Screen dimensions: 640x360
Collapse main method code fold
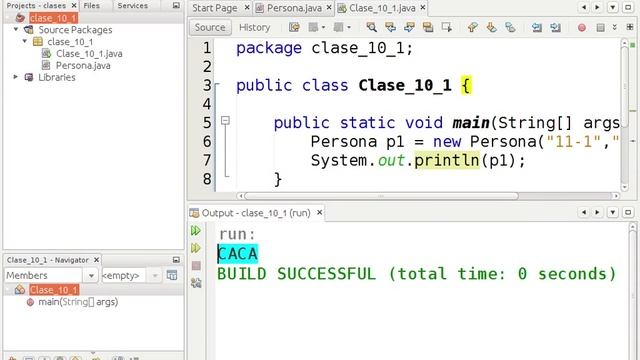click(225, 120)
